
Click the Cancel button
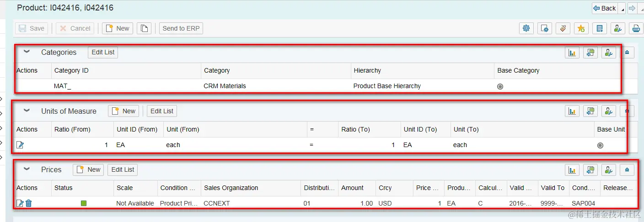point(75,28)
